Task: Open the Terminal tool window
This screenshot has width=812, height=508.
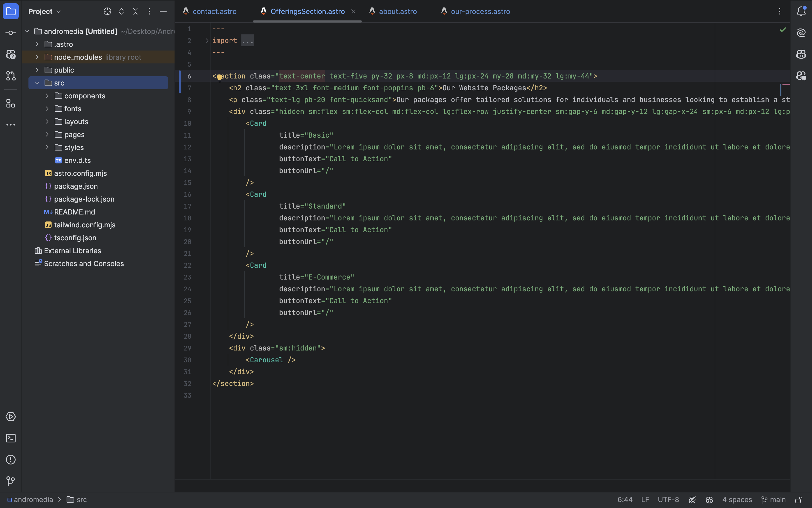Action: 11,438
